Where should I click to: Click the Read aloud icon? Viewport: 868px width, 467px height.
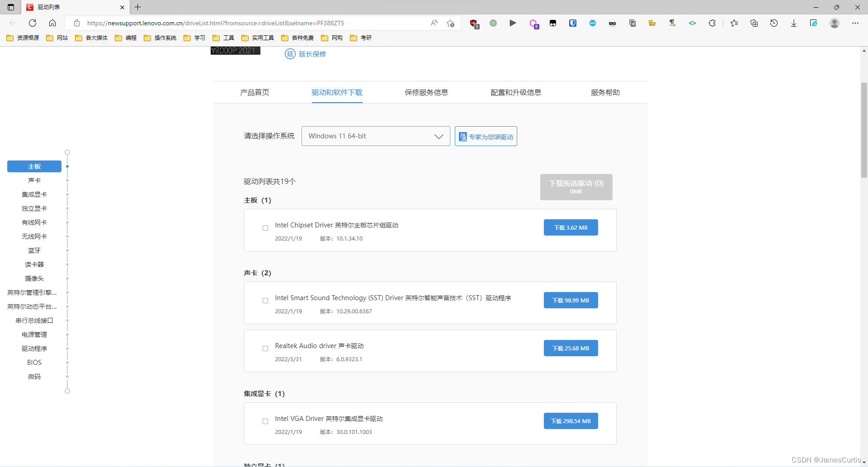pyautogui.click(x=434, y=23)
